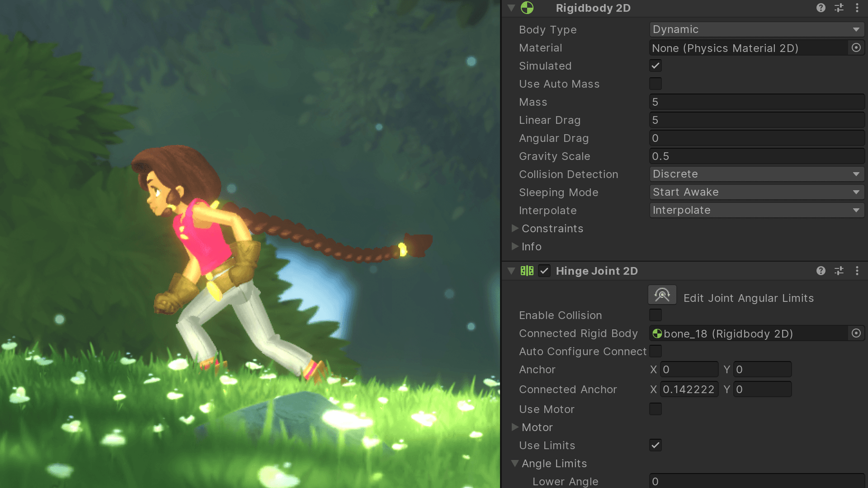Image resolution: width=868 pixels, height=488 pixels.
Task: Pick a Physics Material 2D object
Action: click(856, 48)
